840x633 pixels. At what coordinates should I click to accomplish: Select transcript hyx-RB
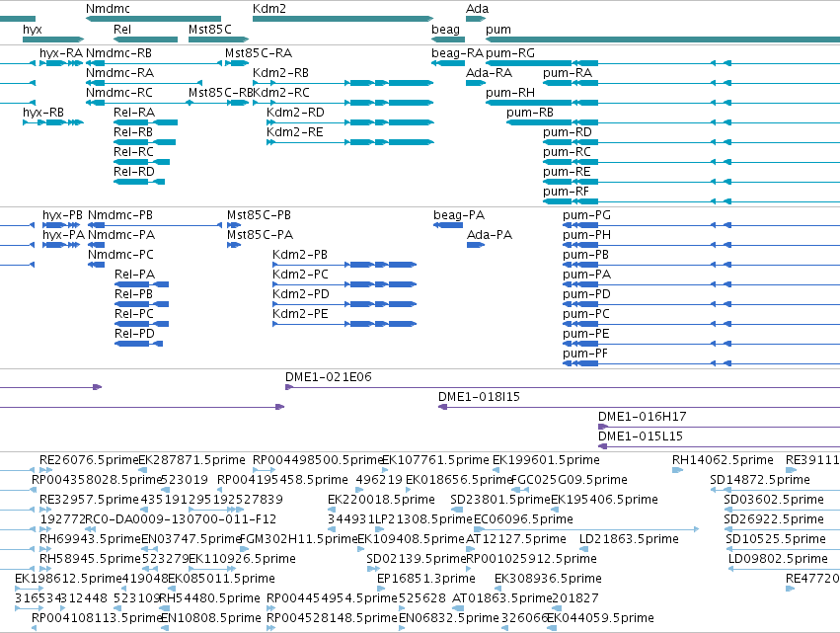pos(42,113)
